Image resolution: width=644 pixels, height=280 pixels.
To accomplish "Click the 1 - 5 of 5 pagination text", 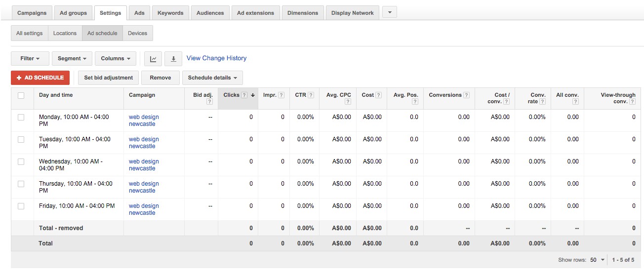I will [x=623, y=260].
